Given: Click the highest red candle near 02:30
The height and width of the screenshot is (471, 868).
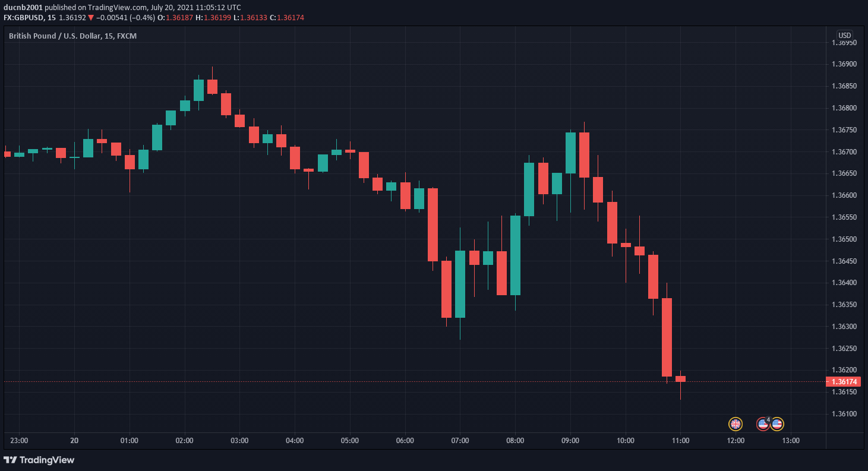Looking at the screenshot, I should [x=212, y=86].
